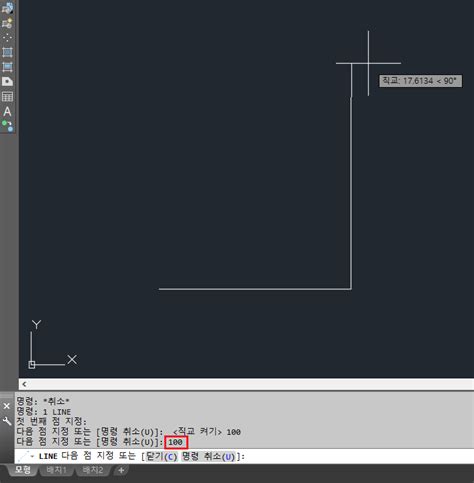Open command line customize wrench icon
Viewport: 474px width, 483px height.
click(7, 421)
